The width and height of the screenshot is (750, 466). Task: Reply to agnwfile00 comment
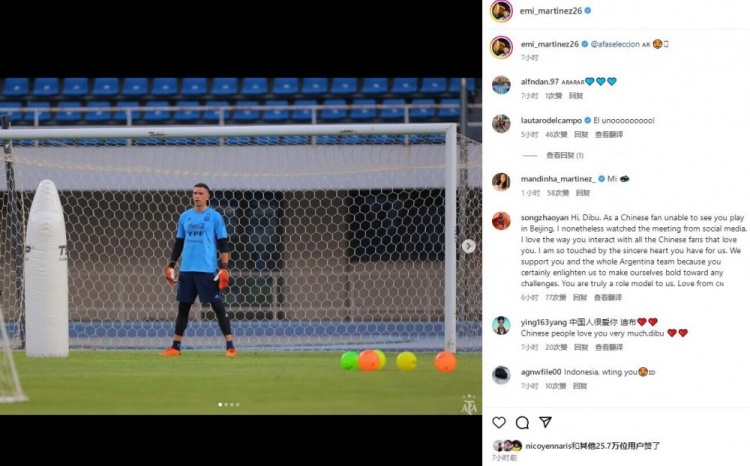pos(580,386)
